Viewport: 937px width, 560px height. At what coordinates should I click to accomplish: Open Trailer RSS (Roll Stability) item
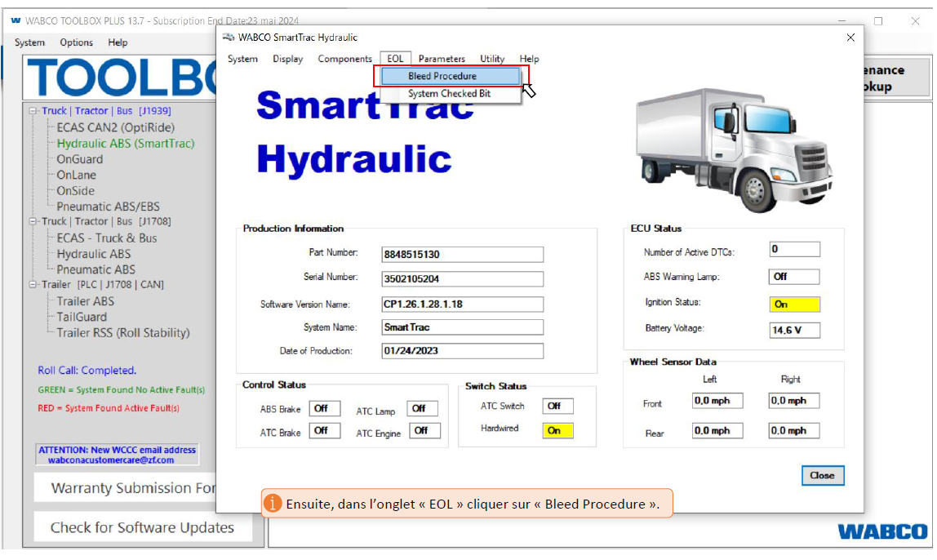(x=122, y=333)
